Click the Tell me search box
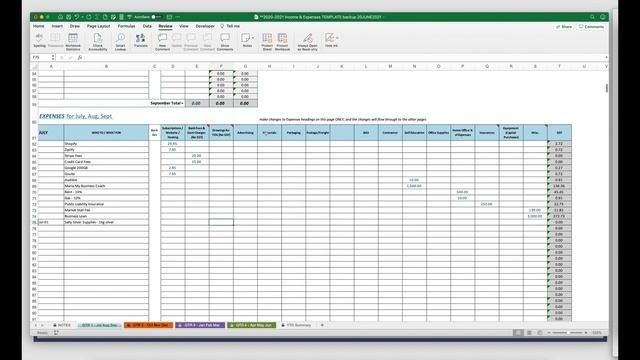 point(230,26)
